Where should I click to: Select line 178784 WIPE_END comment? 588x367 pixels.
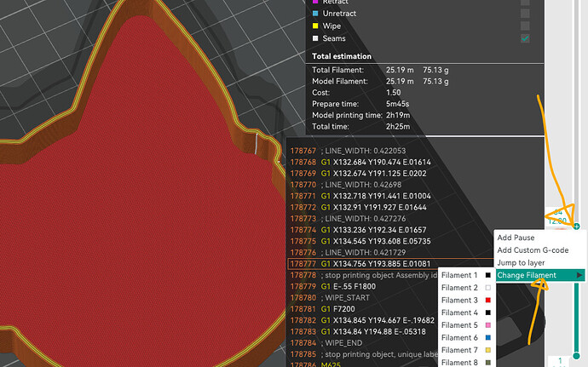click(x=326, y=342)
